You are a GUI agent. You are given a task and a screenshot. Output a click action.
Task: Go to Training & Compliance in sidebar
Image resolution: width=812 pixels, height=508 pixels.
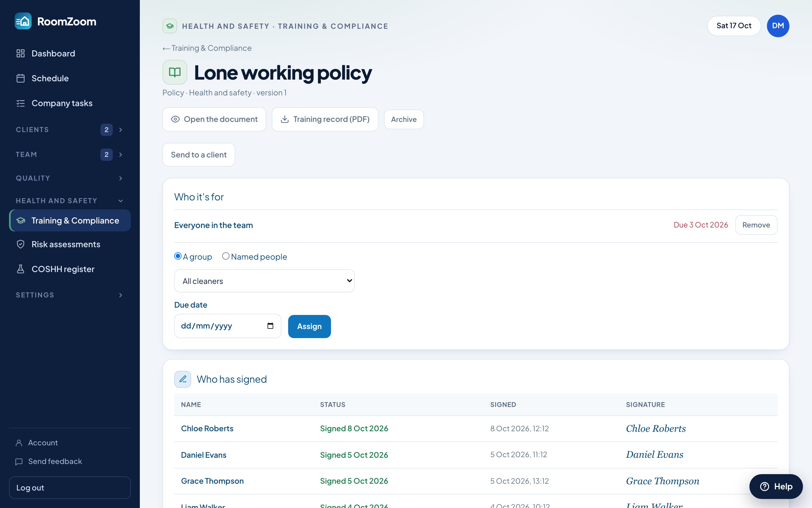tap(70, 220)
